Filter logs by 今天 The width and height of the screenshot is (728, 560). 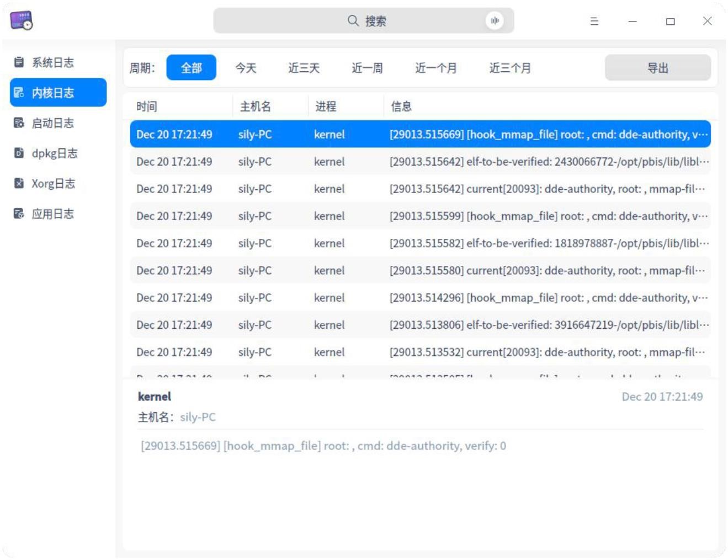246,68
